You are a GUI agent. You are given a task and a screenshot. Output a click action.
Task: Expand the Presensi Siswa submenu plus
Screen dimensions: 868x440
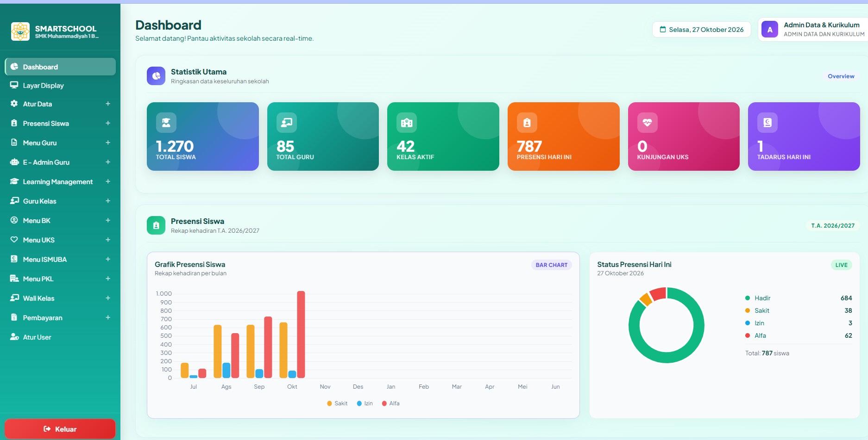pos(108,123)
